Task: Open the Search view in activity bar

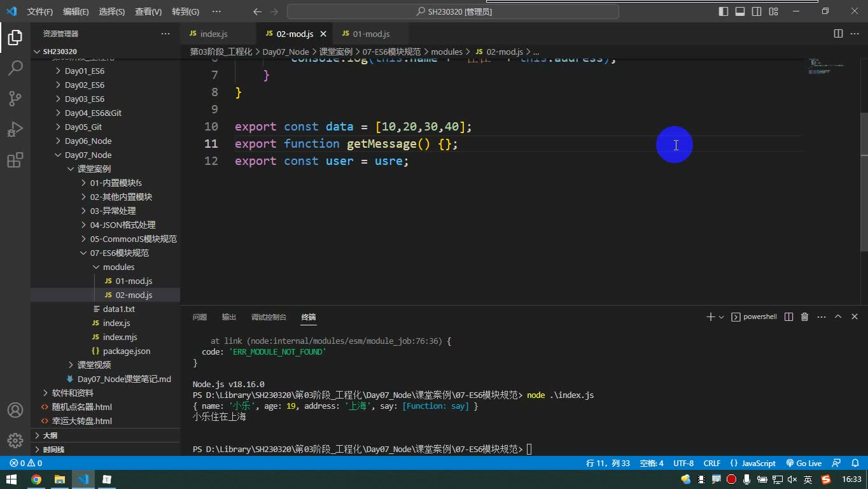Action: 15,68
